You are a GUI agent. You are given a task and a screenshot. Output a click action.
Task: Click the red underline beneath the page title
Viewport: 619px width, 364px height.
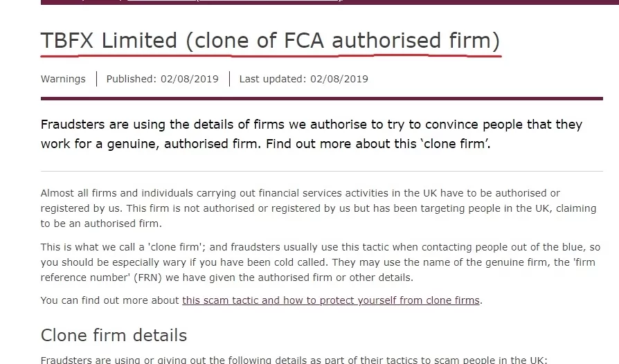click(271, 56)
